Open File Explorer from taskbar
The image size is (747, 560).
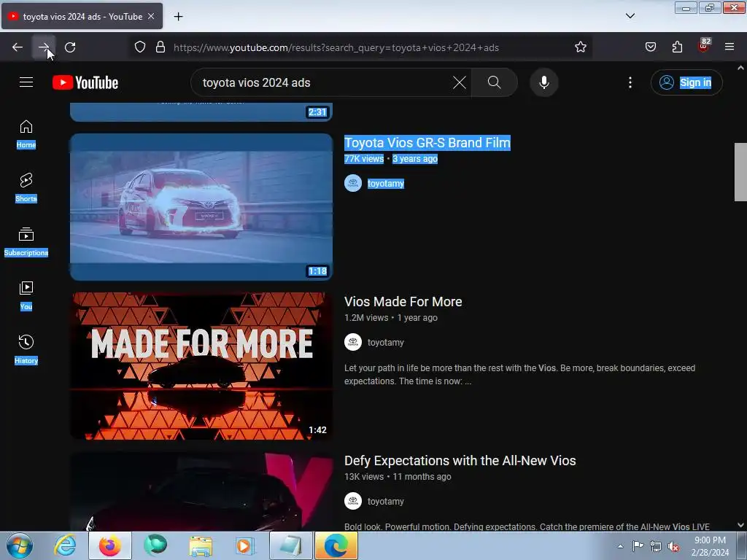pyautogui.click(x=201, y=545)
